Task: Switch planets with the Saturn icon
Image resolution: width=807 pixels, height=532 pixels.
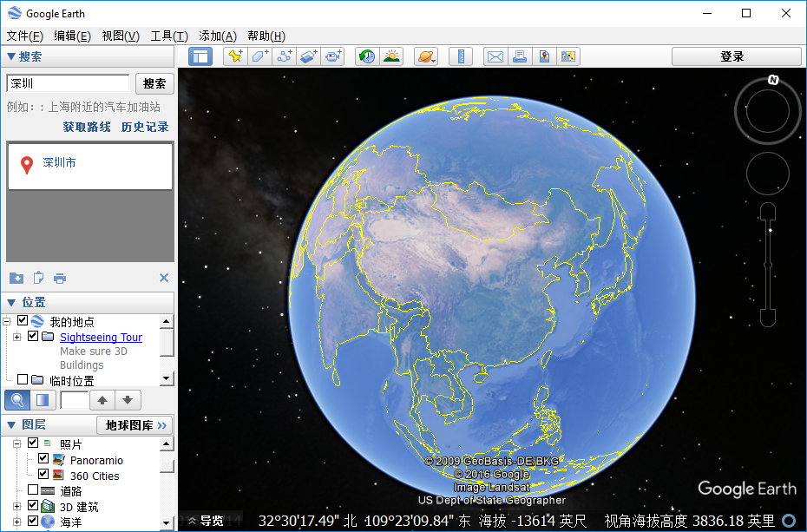Action: (x=426, y=56)
